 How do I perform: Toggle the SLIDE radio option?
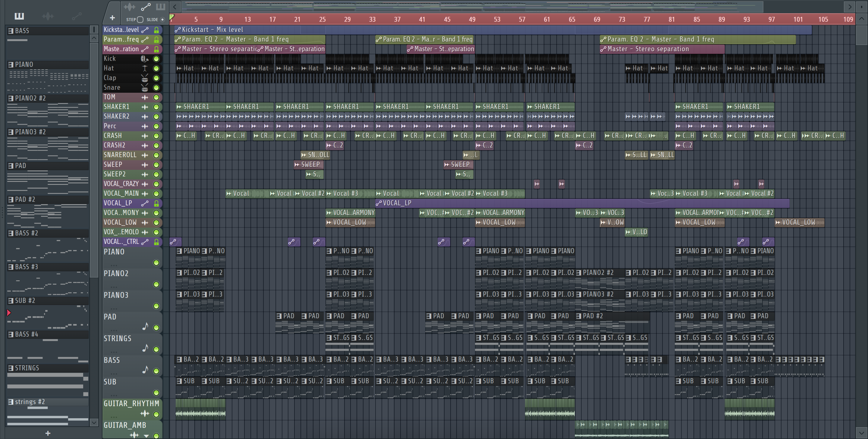click(x=162, y=20)
